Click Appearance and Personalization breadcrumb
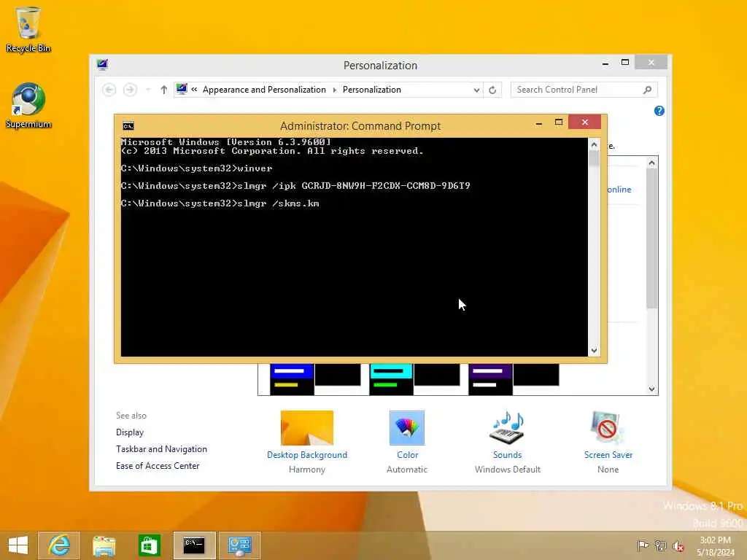Image resolution: width=747 pixels, height=560 pixels. pyautogui.click(x=264, y=90)
